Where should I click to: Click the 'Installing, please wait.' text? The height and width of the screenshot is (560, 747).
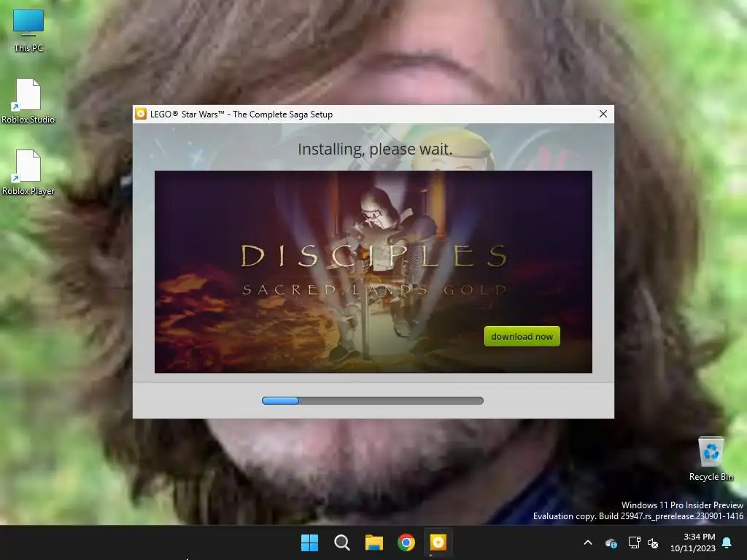[375, 149]
